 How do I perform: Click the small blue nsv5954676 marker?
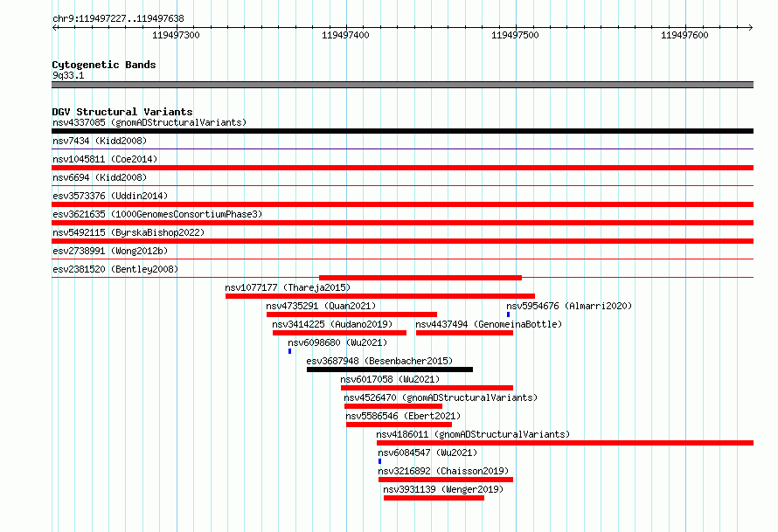pyautogui.click(x=508, y=314)
